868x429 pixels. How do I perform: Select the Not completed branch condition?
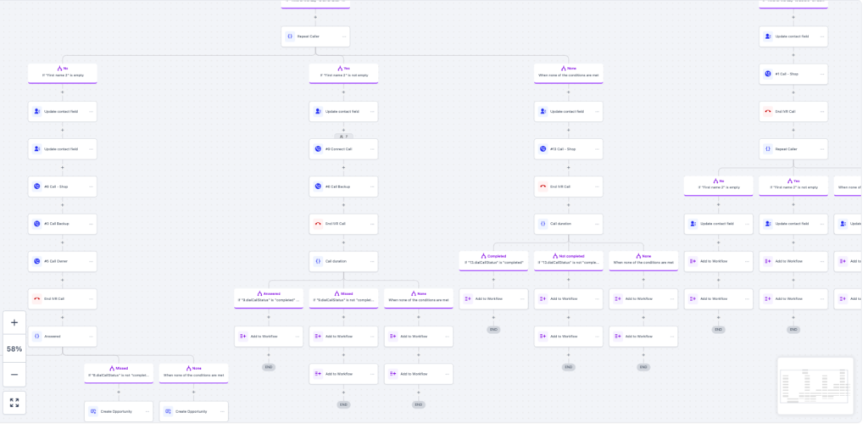(568, 259)
